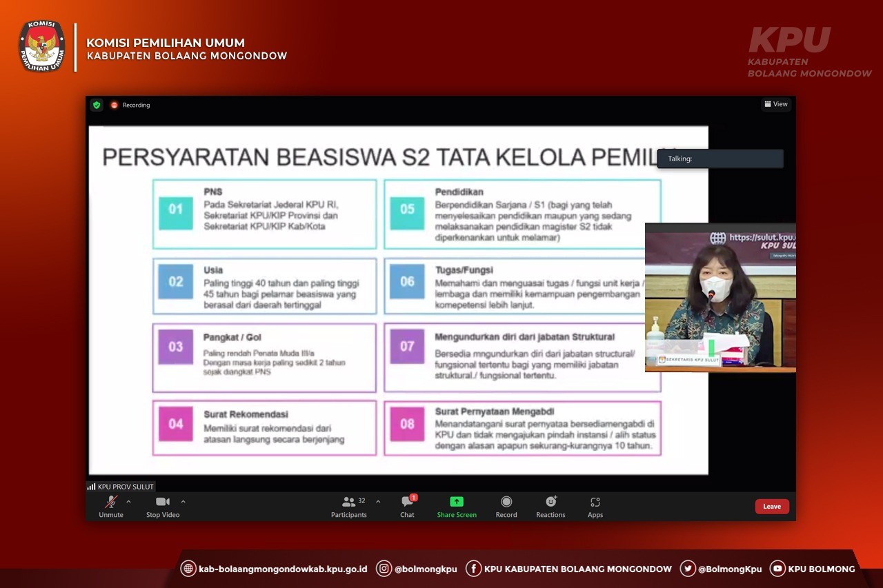Click the green Share Screen icon
Viewport: 883px width, 588px height.
[457, 502]
